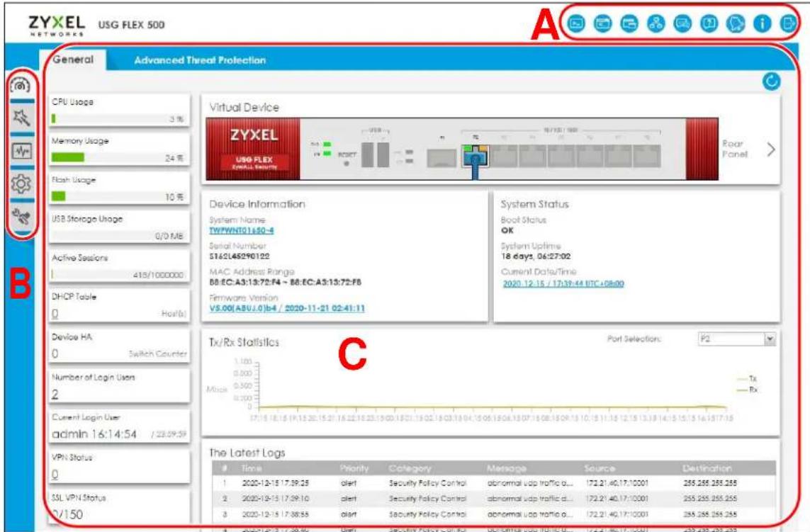Open the Forum chat bubble icon
This screenshot has height=532, width=810.
[x=683, y=23]
